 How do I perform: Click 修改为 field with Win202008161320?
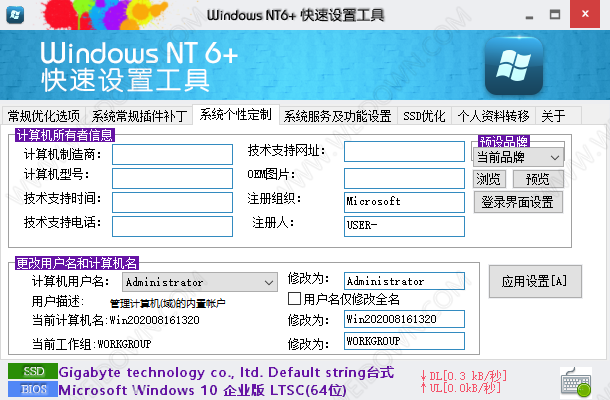(x=404, y=319)
